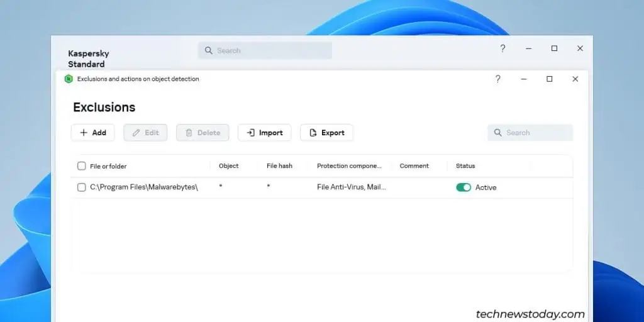Viewport: 644px width, 322px height.
Task: Click the Exclusions heading
Action: pyautogui.click(x=104, y=107)
